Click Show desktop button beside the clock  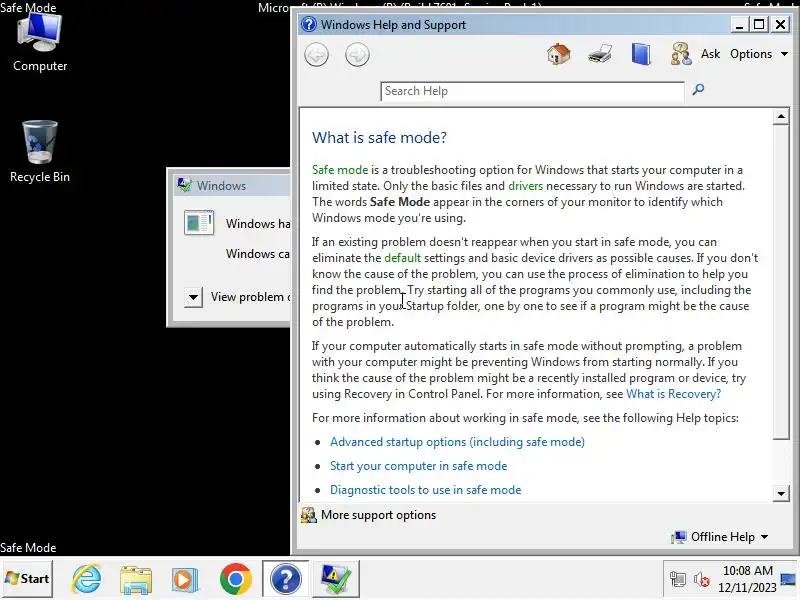pos(788,579)
